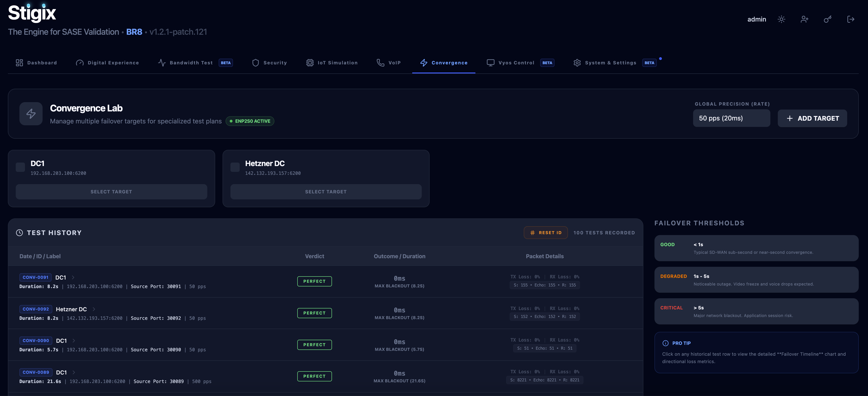Click the logout icon
This screenshot has width=868, height=396.
850,19
